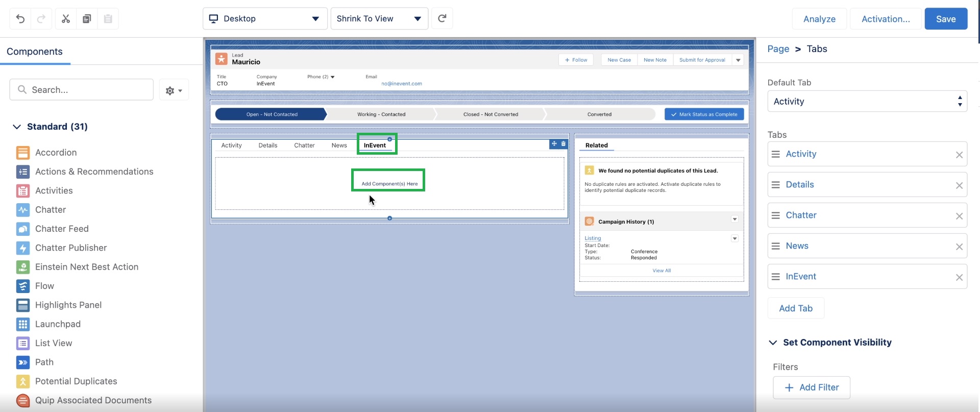Click the Cut scissors icon

coord(66,19)
